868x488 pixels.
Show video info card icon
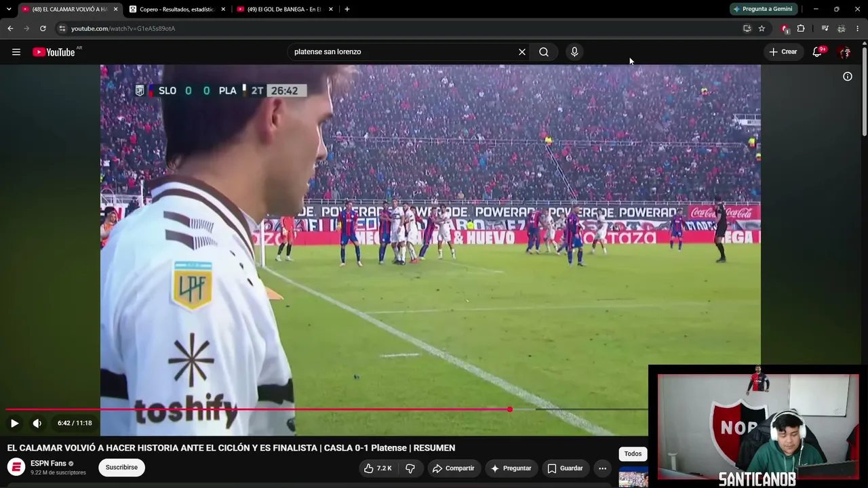coord(848,77)
